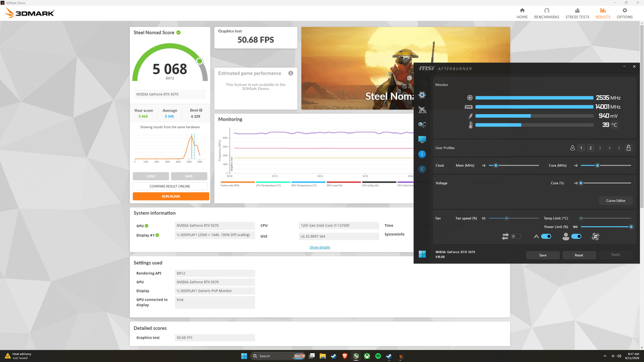Click the 50.68 FPS Graphics test value
644x362 pixels.
[x=255, y=40]
